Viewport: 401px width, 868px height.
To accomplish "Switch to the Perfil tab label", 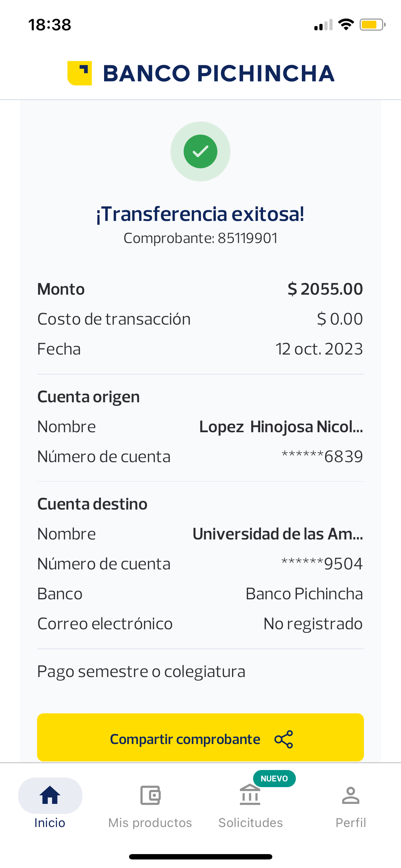I will tap(351, 823).
